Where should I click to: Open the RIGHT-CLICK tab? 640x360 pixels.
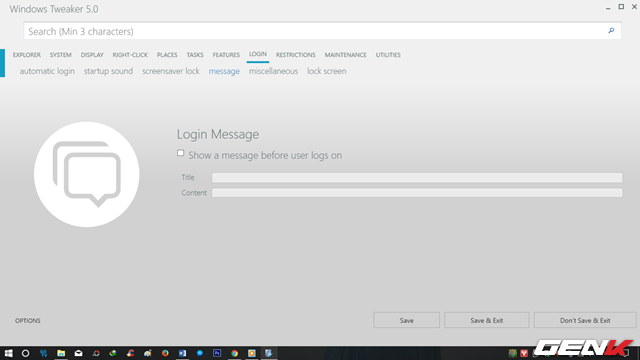pyautogui.click(x=130, y=55)
